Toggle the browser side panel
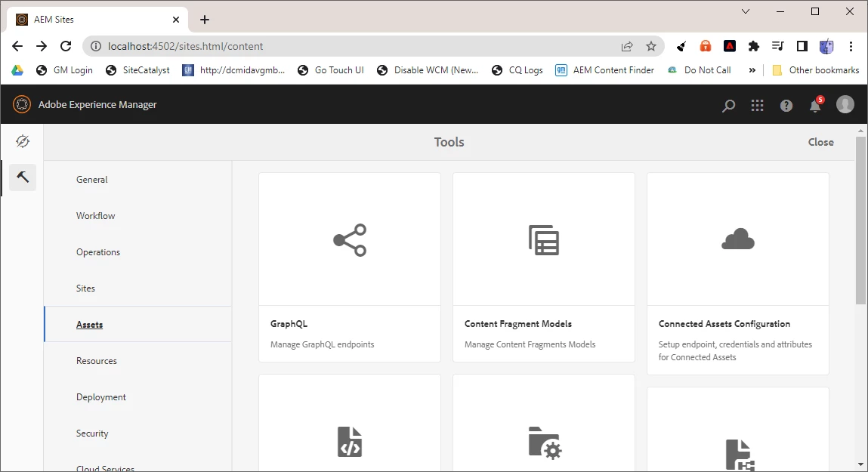Image resolution: width=868 pixels, height=472 pixels. [x=802, y=47]
